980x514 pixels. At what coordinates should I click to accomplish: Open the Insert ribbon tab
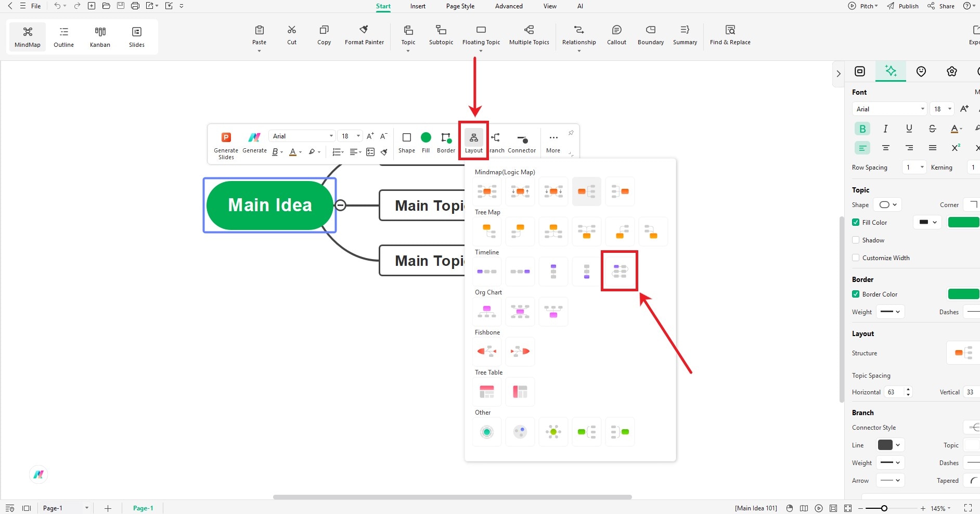pos(418,6)
